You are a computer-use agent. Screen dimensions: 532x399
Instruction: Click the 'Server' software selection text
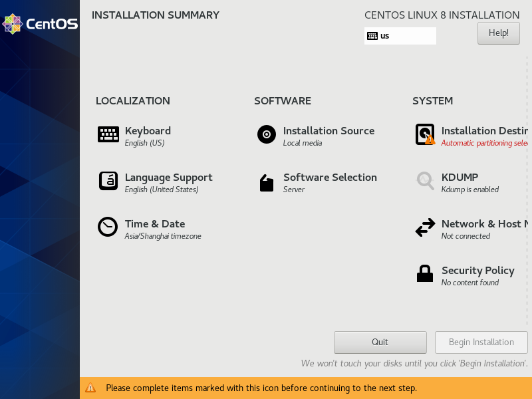(293, 190)
